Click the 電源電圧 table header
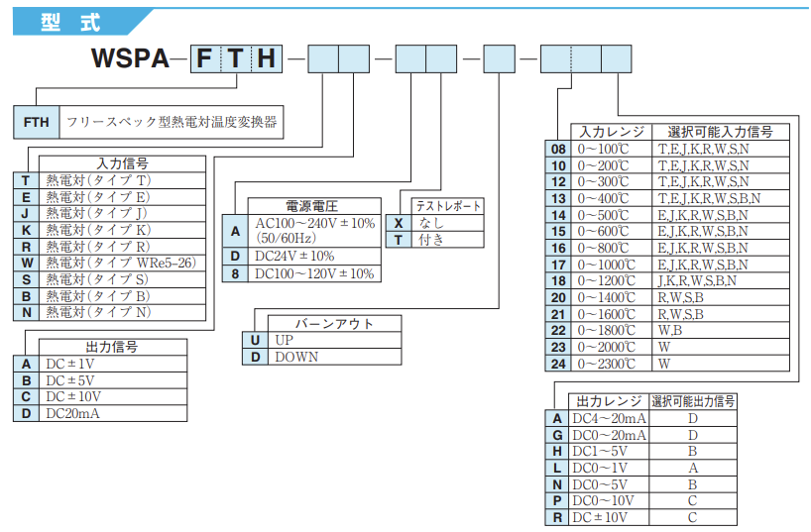811x532 pixels. [314, 206]
